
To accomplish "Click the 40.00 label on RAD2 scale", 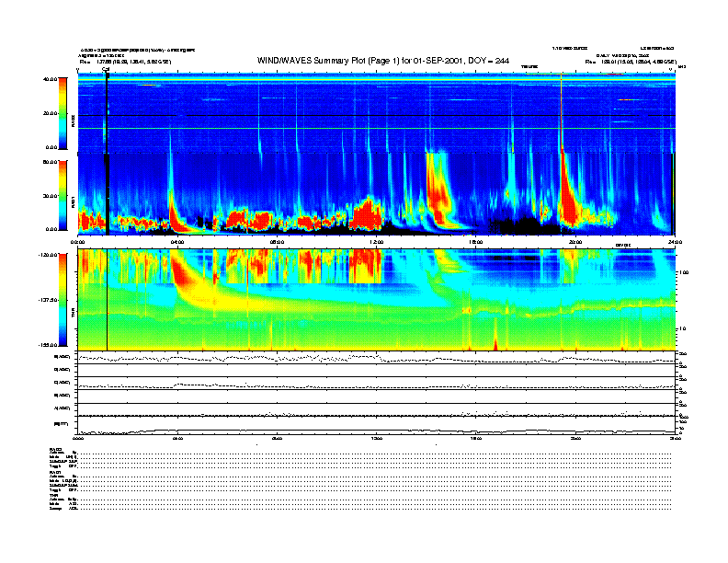I will (x=50, y=79).
